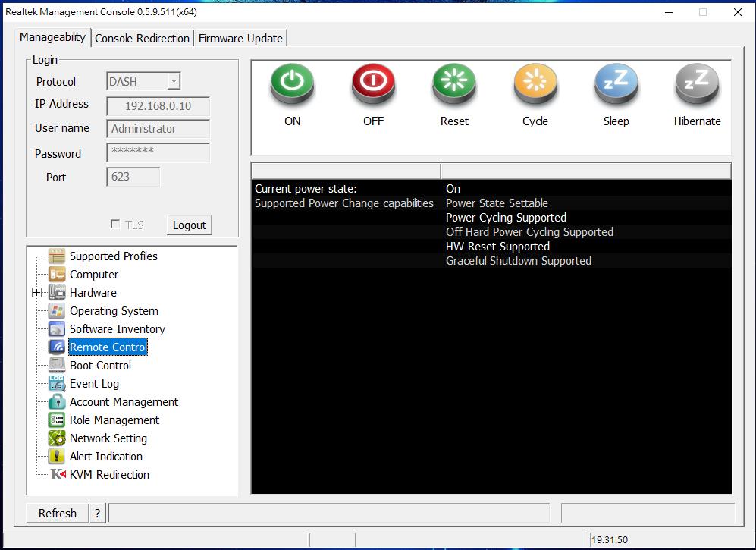Select the Remote Control icon
The image size is (756, 550).
(57, 347)
